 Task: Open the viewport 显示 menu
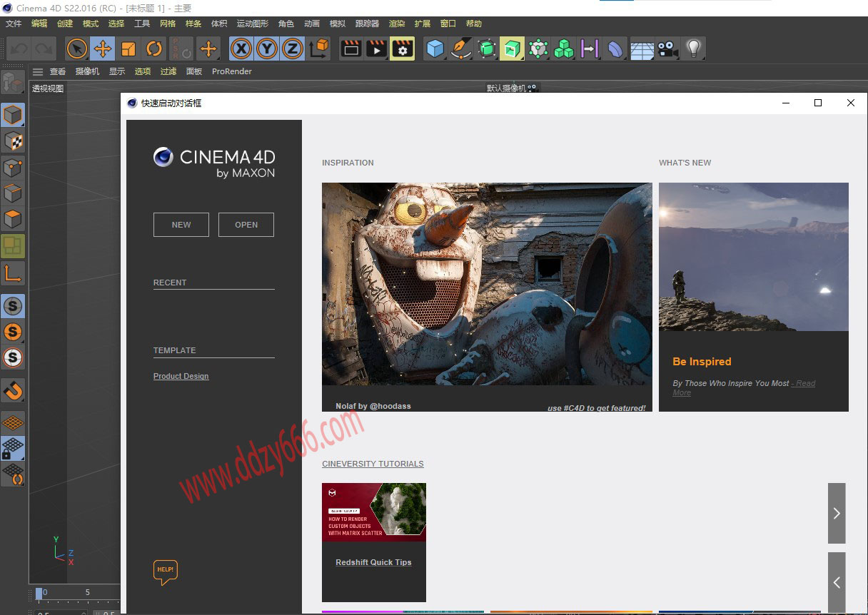click(117, 71)
